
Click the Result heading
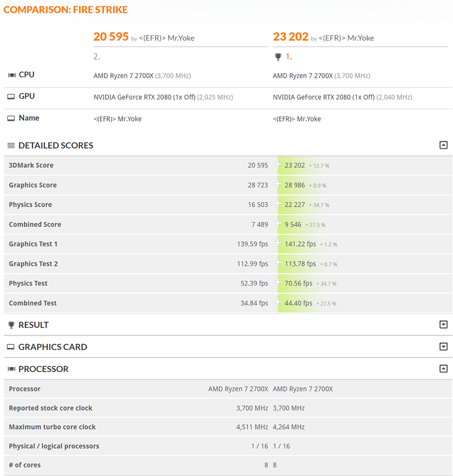click(33, 325)
